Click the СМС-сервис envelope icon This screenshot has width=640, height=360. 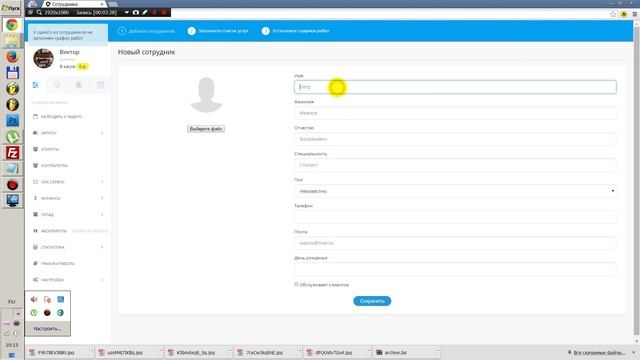pyautogui.click(x=36, y=182)
